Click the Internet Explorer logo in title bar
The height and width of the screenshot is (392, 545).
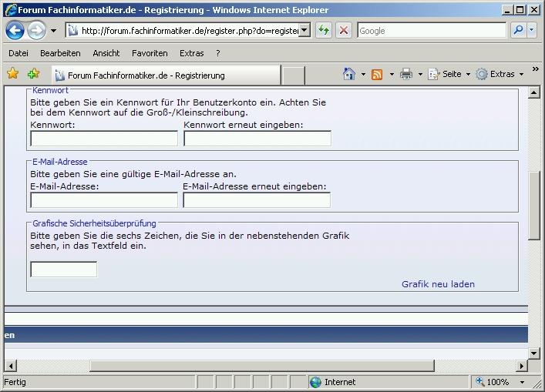click(x=11, y=10)
